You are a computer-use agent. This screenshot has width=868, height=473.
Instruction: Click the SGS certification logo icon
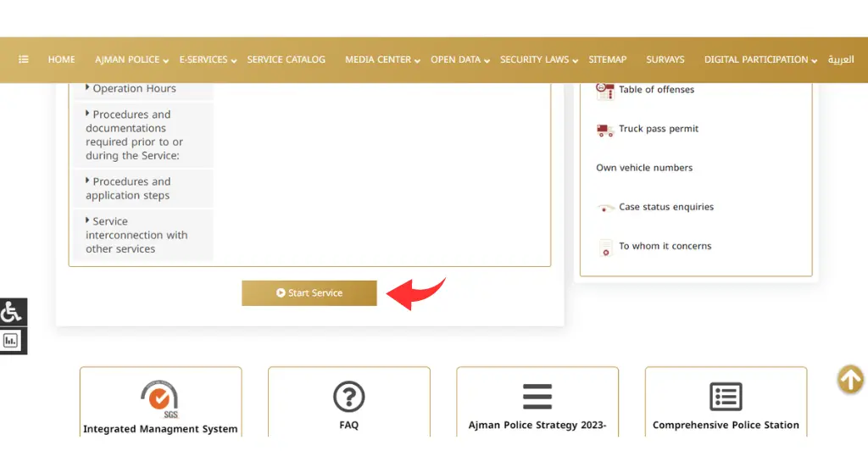pos(159,398)
